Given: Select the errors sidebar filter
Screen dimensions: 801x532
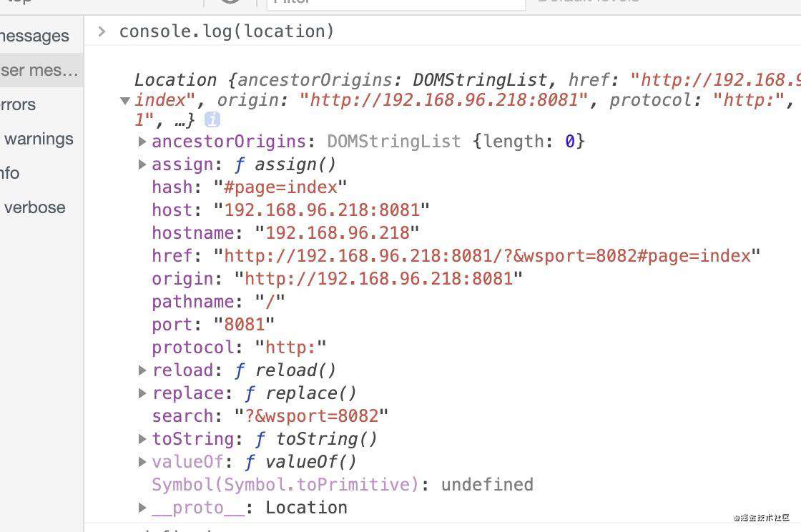Looking at the screenshot, I should coord(41,104).
